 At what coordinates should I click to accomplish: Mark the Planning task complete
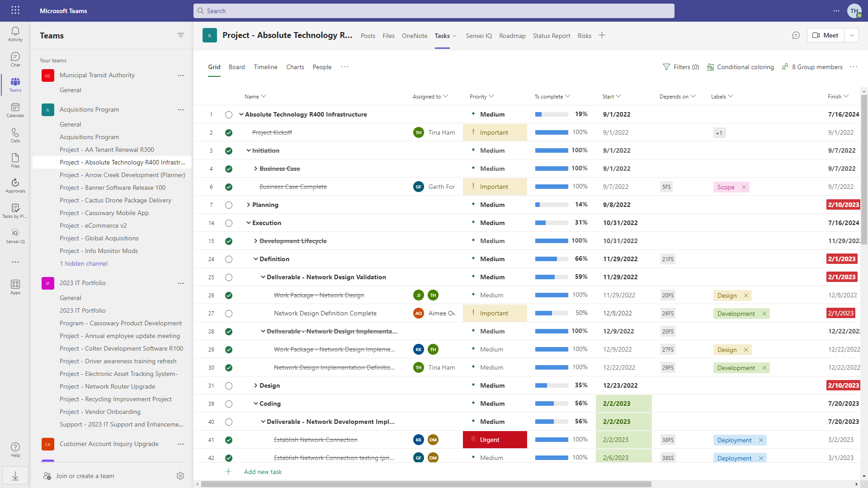coord(229,205)
